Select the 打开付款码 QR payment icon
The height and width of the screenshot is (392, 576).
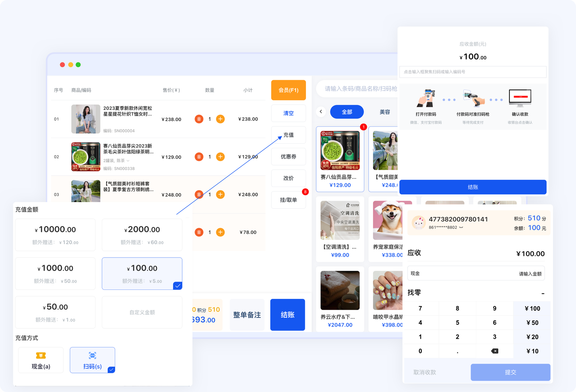click(427, 97)
